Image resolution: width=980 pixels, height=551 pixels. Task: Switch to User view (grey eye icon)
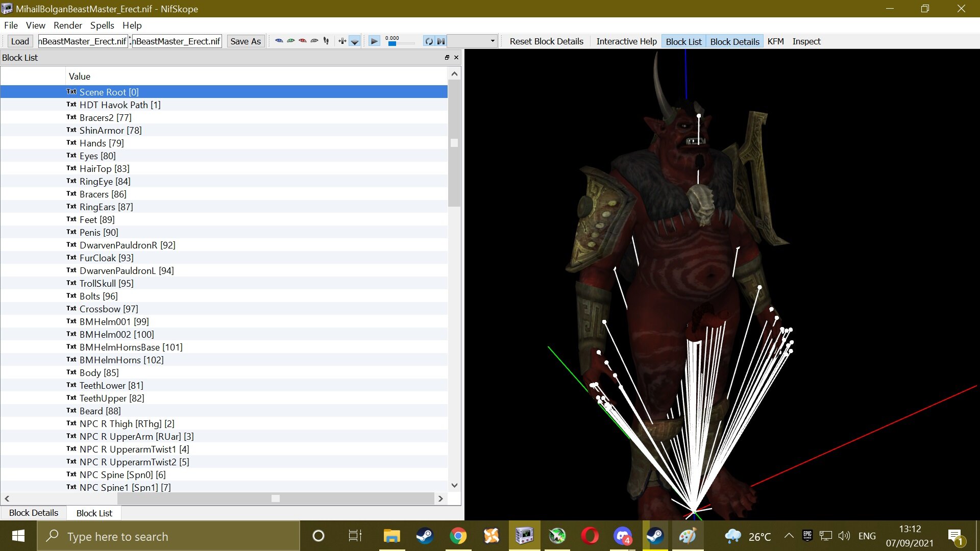[x=314, y=41]
